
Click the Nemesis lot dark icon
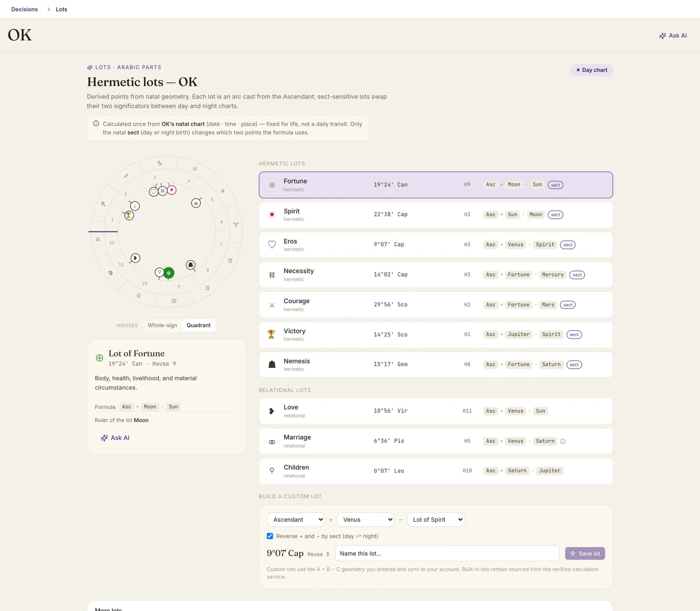pos(272,364)
